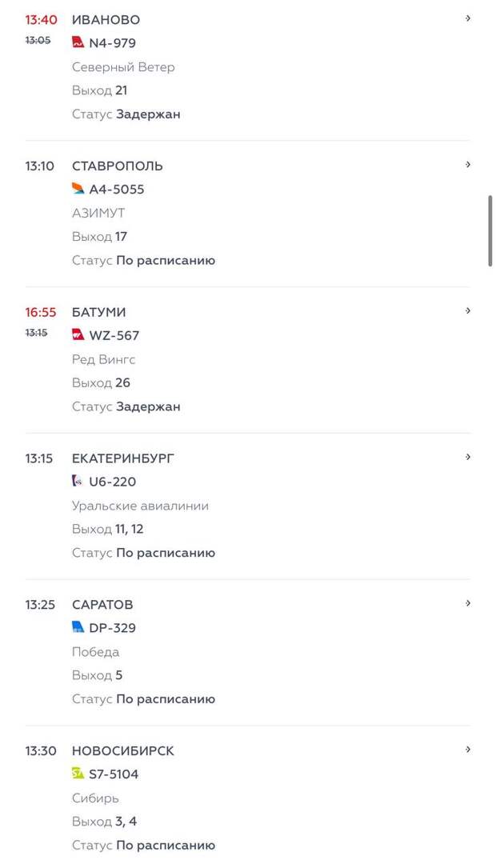Expand the Новосибирск flight chevron
Viewport: 496px width, 868px height.
[x=468, y=750]
